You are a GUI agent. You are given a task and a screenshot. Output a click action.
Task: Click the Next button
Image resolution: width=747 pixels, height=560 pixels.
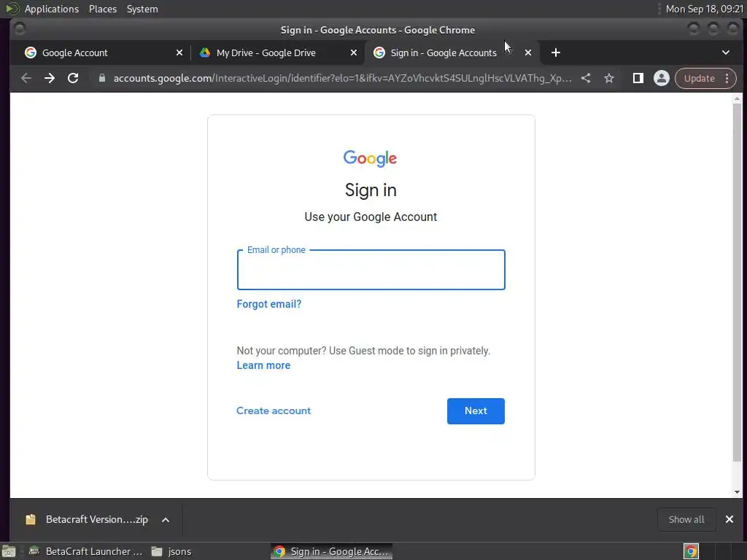point(476,411)
